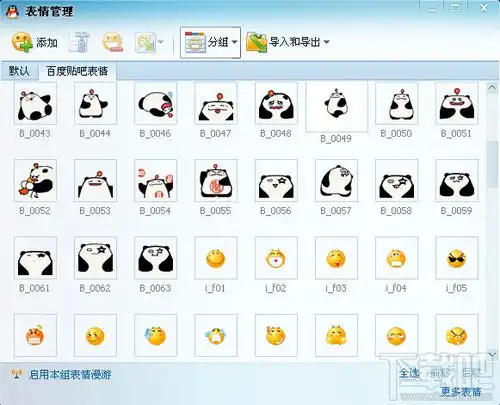This screenshot has width=500, height=405.
Task: Select panda emoticon B_0051
Action: point(457,104)
